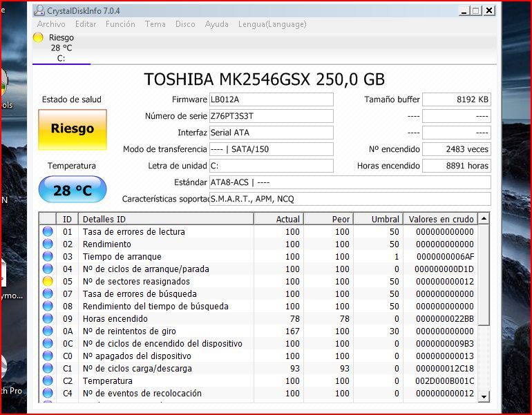Screen dimensions: 532x415
Task: Open the Archivo menu
Action: [51, 24]
